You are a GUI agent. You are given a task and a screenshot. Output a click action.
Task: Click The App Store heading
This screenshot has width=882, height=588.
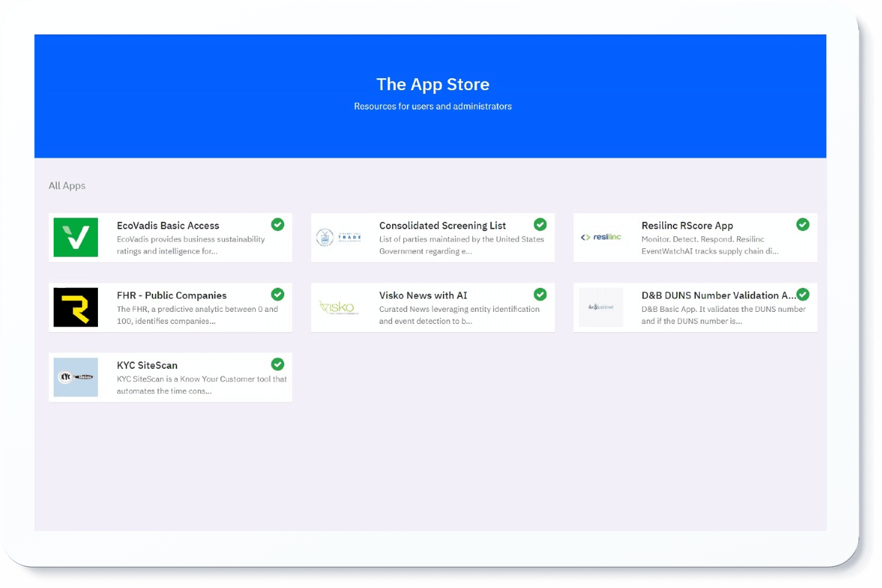coord(433,84)
